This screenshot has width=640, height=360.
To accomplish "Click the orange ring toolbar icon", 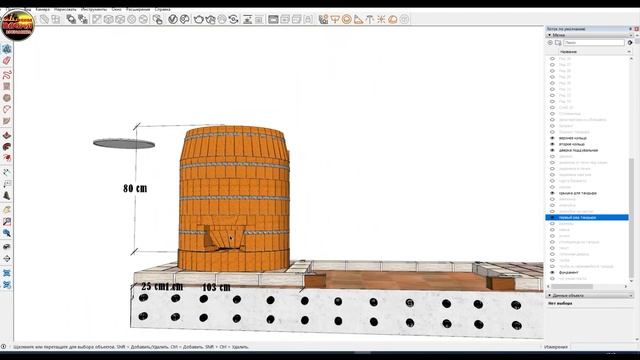I will [347, 19].
